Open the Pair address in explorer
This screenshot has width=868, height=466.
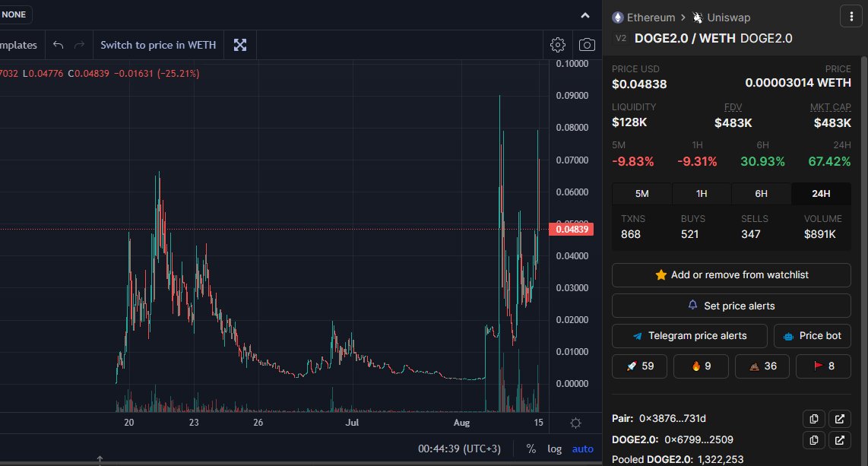(840, 419)
